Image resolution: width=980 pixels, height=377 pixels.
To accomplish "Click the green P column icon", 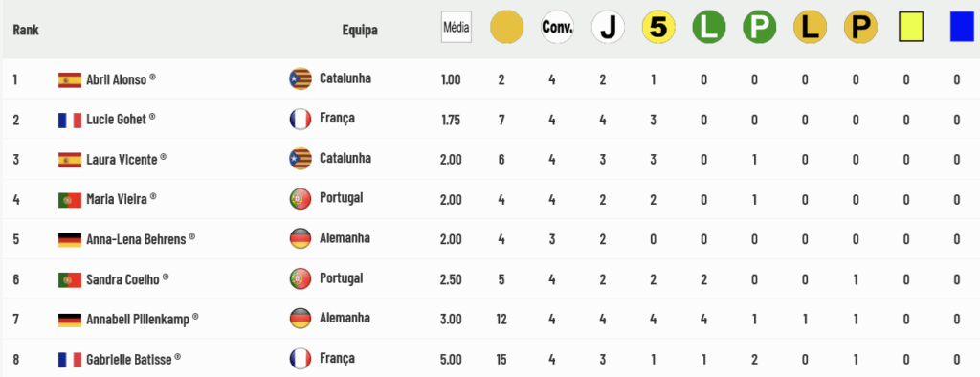I will point(759,28).
